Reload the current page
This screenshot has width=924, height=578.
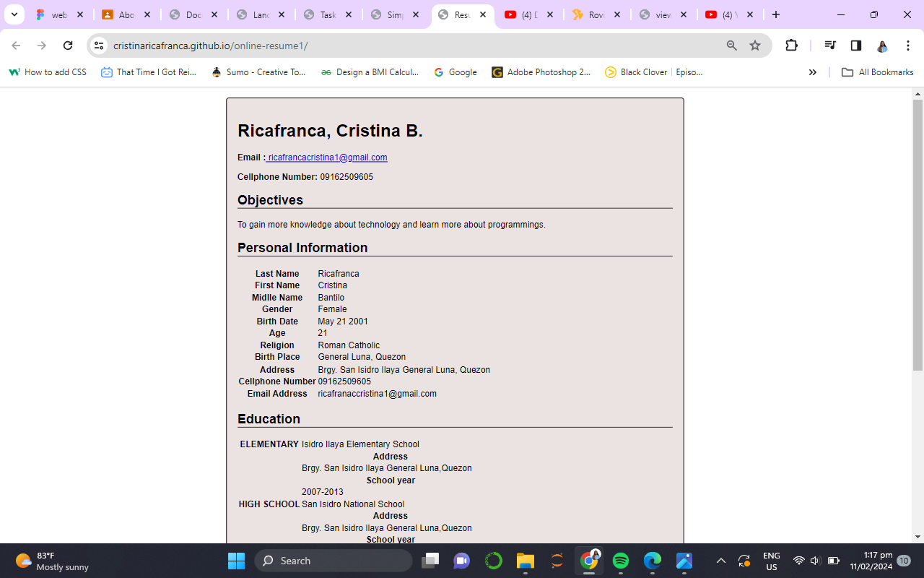tap(68, 46)
